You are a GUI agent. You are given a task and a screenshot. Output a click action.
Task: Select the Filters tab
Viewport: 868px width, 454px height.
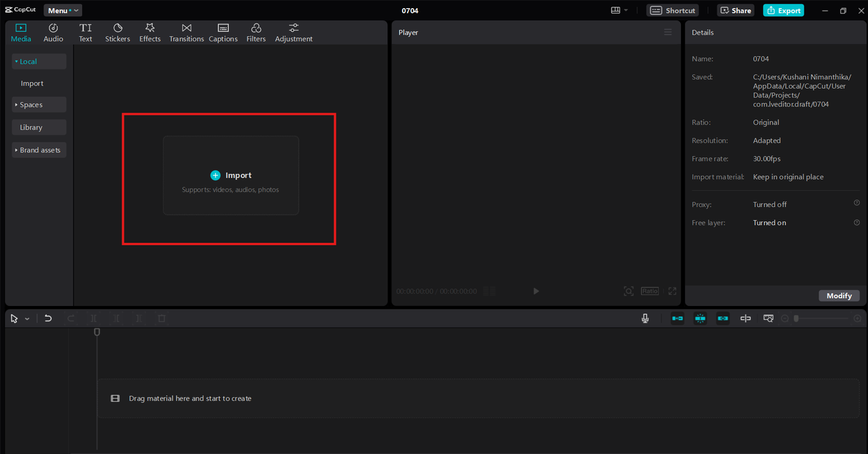pyautogui.click(x=256, y=33)
